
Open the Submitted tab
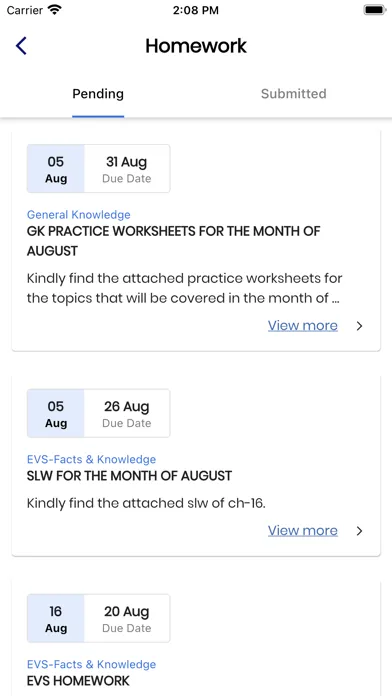293,94
